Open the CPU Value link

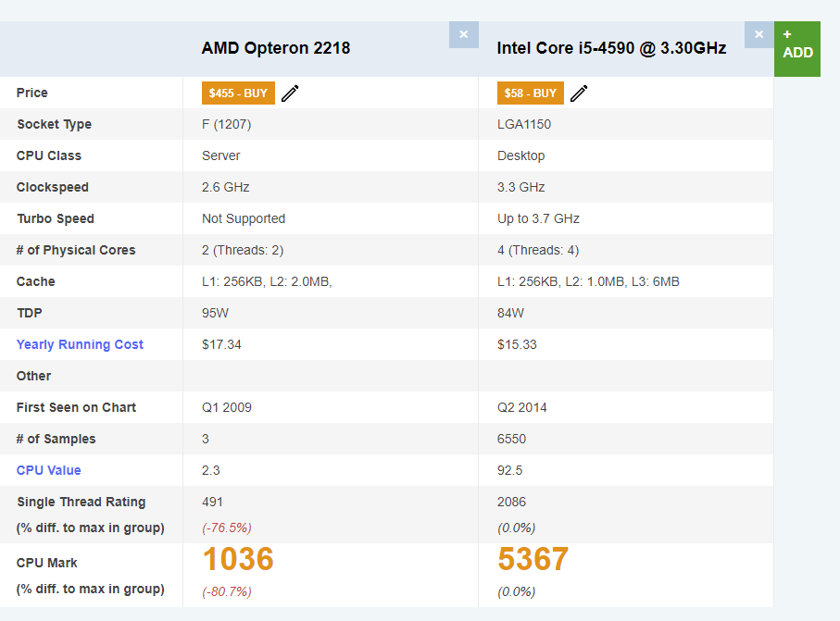coord(48,470)
